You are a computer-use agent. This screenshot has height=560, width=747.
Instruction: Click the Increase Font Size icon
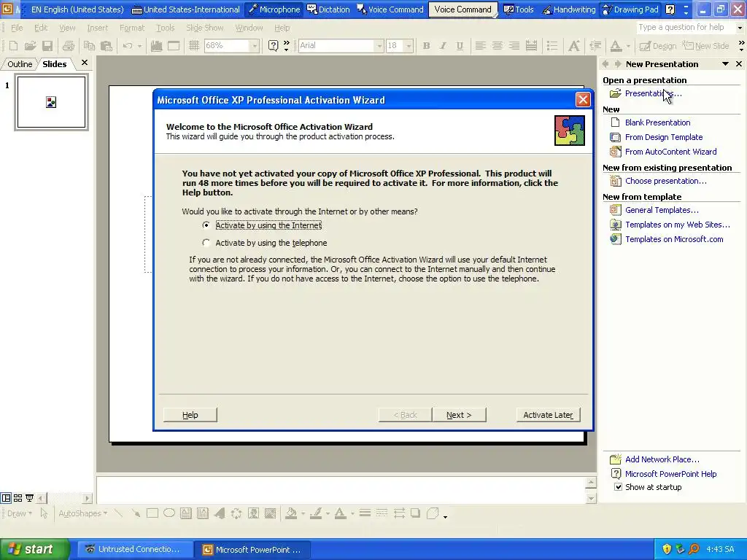point(574,46)
